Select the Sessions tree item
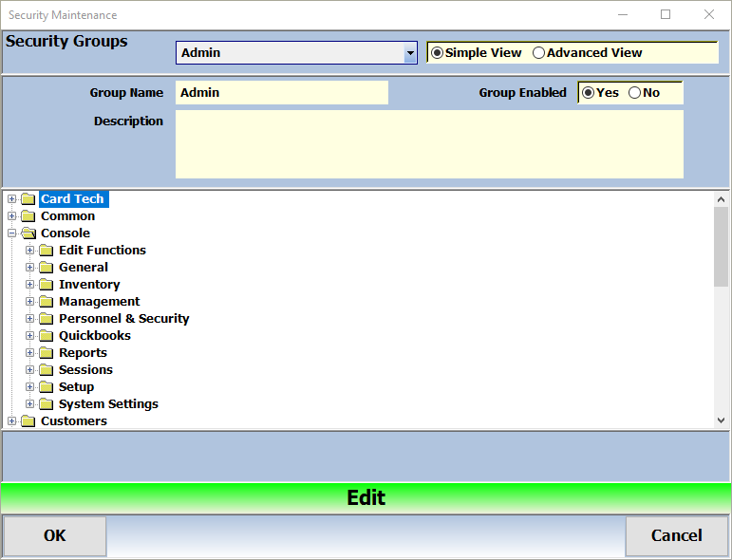 click(85, 370)
